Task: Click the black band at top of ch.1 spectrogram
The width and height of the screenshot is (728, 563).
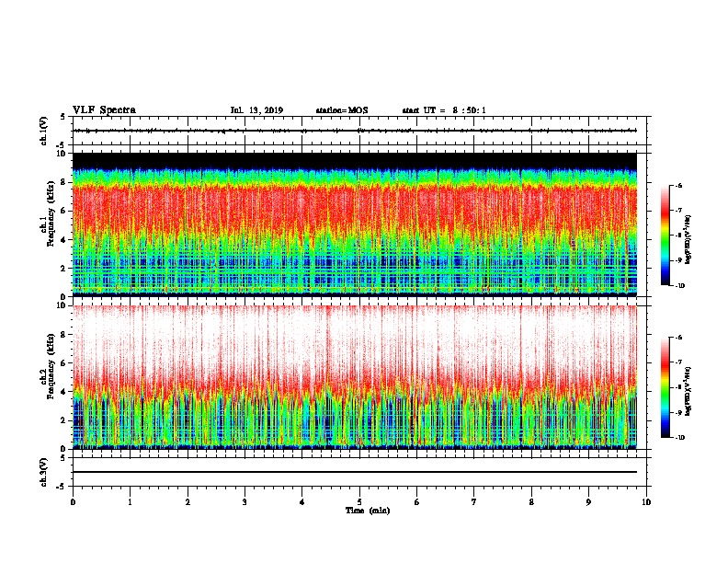Action: pos(355,161)
